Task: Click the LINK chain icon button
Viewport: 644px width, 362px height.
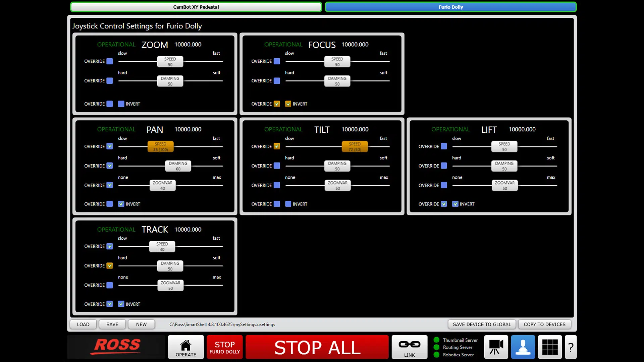Action: click(x=410, y=347)
